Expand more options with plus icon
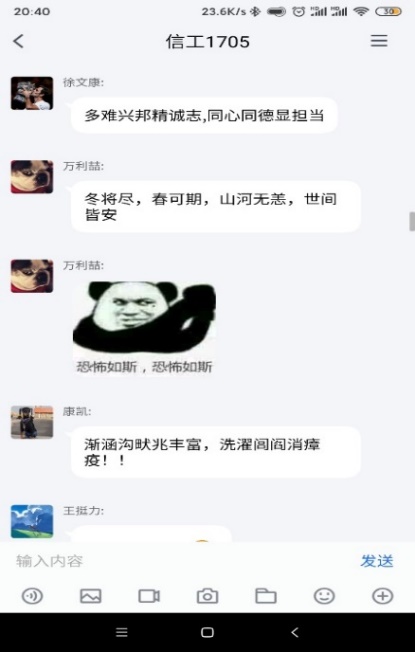Image resolution: width=415 pixels, height=652 pixels. [383, 596]
